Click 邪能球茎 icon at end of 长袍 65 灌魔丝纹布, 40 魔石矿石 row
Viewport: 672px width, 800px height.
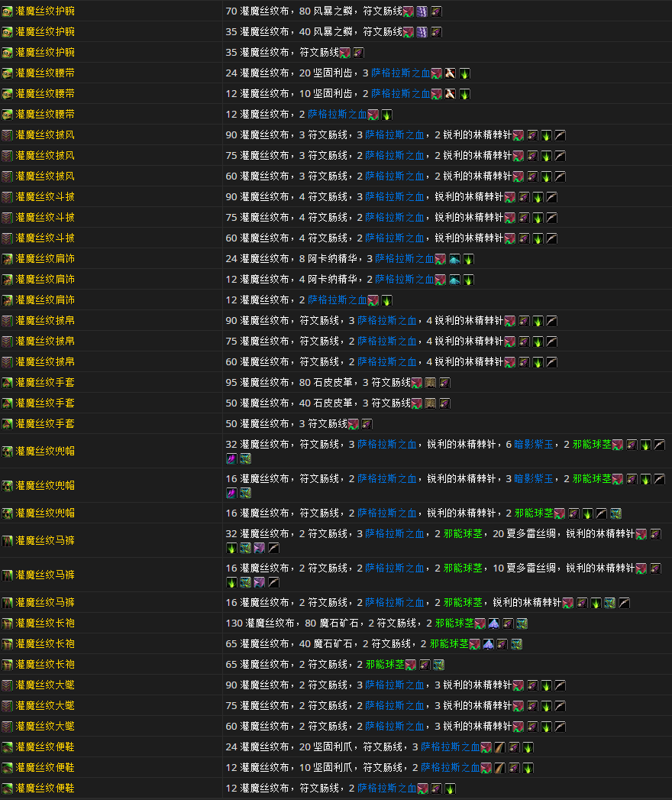click(516, 644)
